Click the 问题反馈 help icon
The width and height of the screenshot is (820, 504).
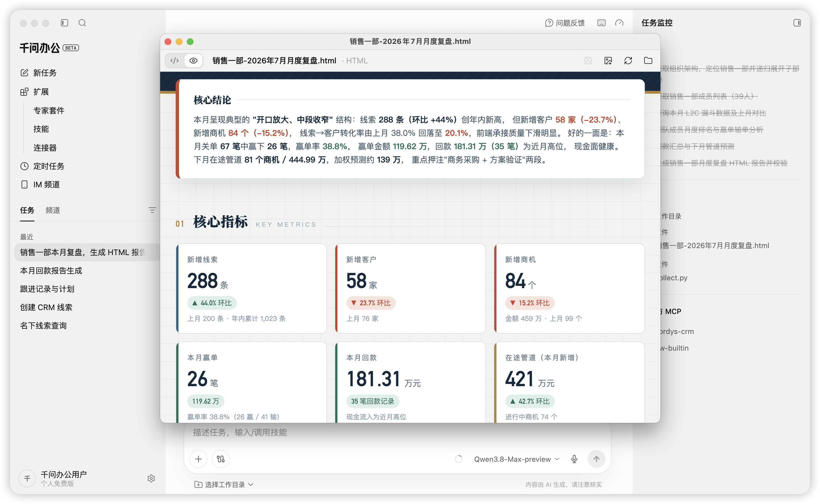pyautogui.click(x=548, y=23)
